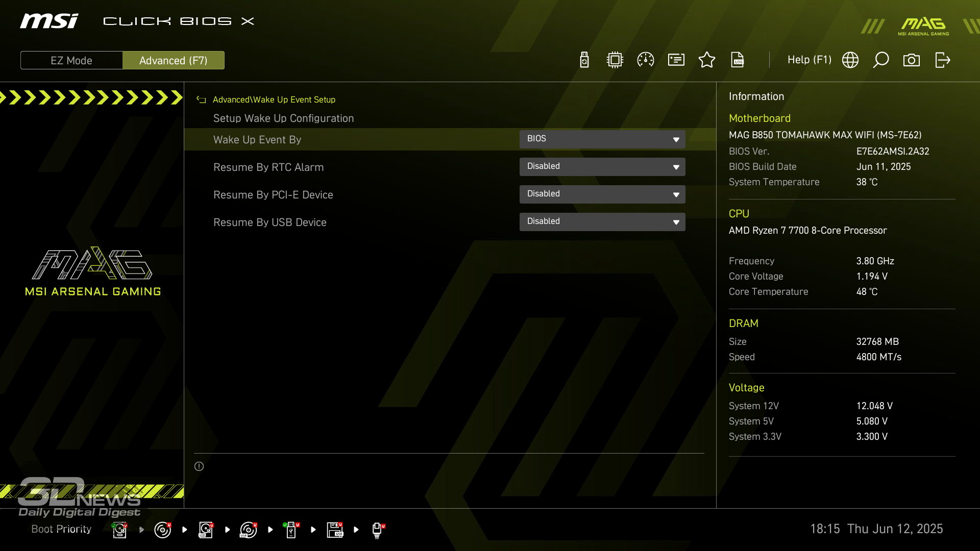Click the back arrow beside Advanced\Wake Up Event Setup
This screenshot has height=551, width=980.
201,100
